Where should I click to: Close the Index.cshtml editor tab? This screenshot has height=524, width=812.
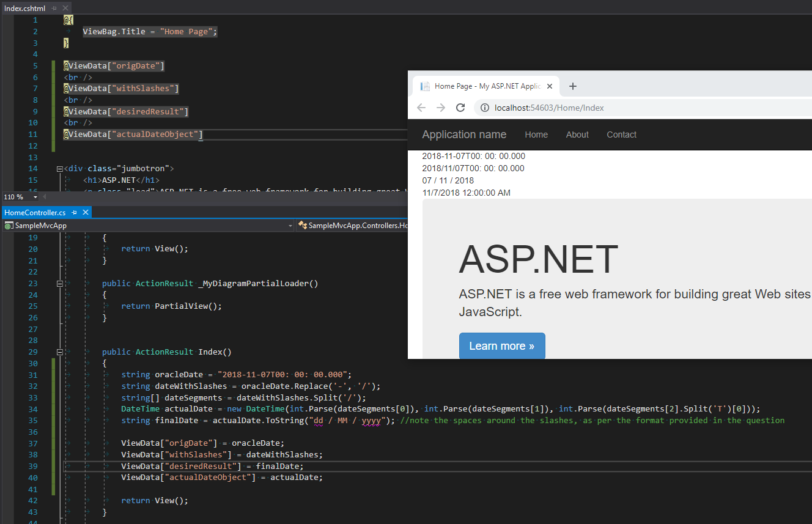click(65, 8)
